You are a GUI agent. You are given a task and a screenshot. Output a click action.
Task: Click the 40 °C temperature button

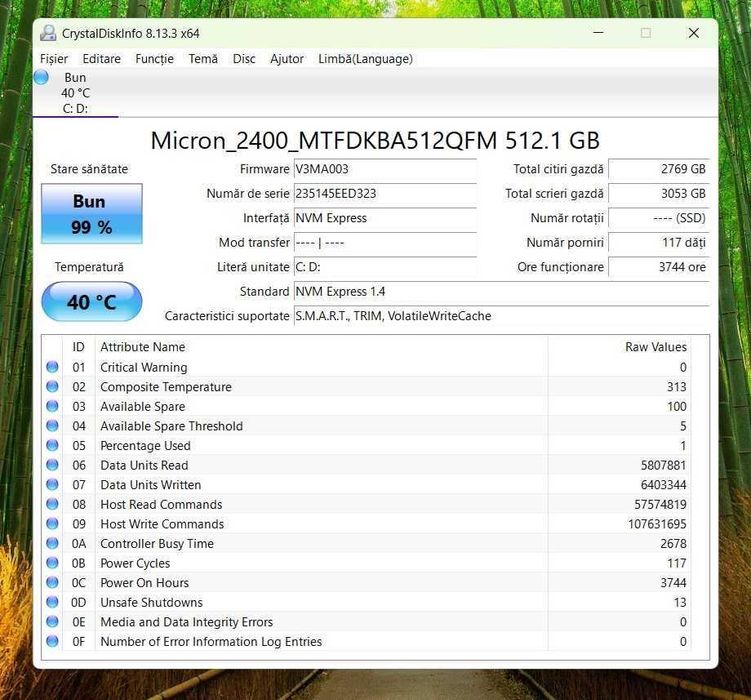click(x=91, y=302)
